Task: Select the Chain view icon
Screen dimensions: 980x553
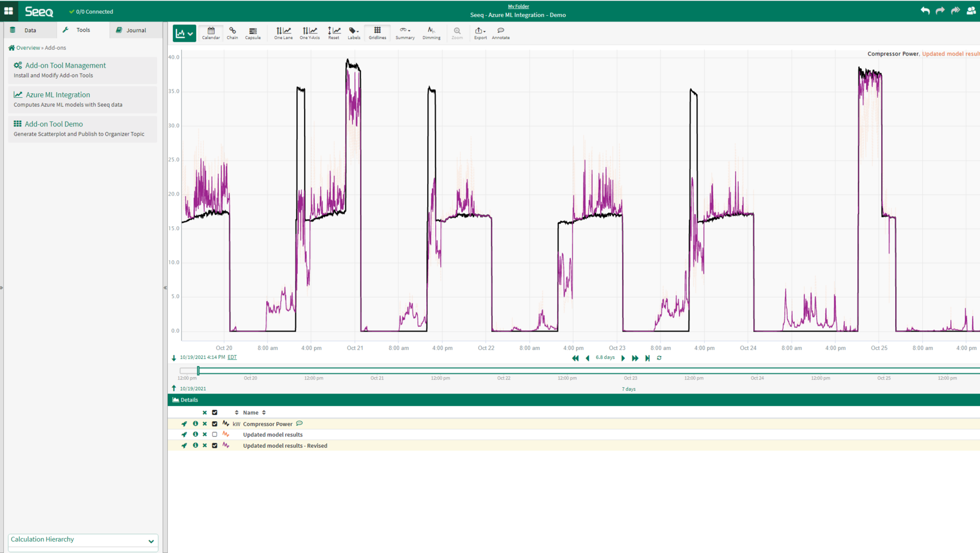Action: click(x=232, y=32)
